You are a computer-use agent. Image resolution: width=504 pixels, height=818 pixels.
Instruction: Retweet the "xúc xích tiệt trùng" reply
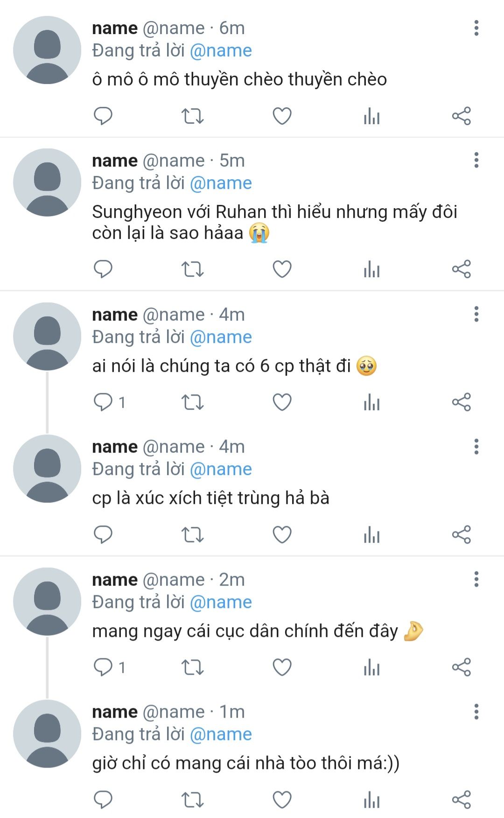[x=192, y=534]
